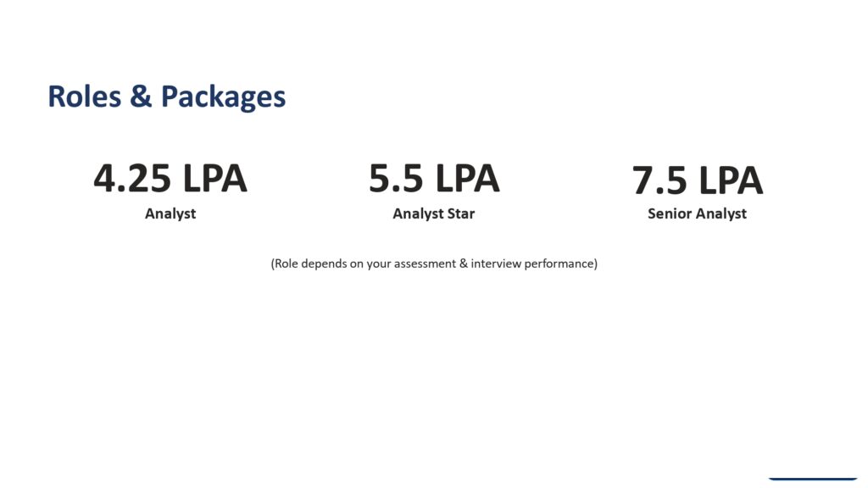Image resolution: width=868 pixels, height=488 pixels.
Task: Click the number '7.5' in third package
Action: point(659,181)
